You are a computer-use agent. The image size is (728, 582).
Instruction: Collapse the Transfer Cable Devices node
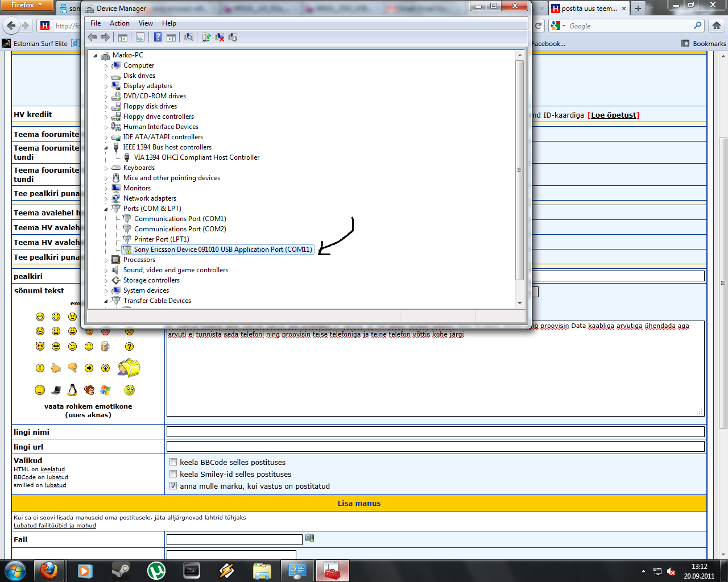click(106, 301)
